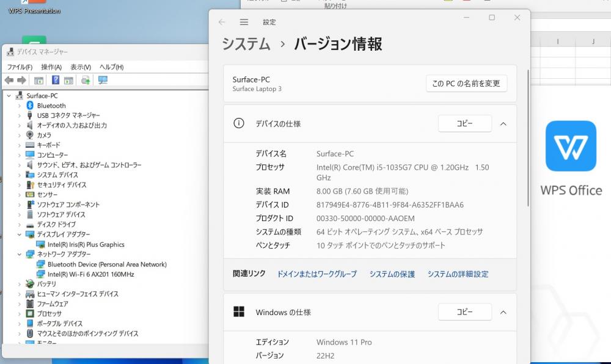Expand the ソフトウェア コンポーネント node
611x364 pixels.
19,205
